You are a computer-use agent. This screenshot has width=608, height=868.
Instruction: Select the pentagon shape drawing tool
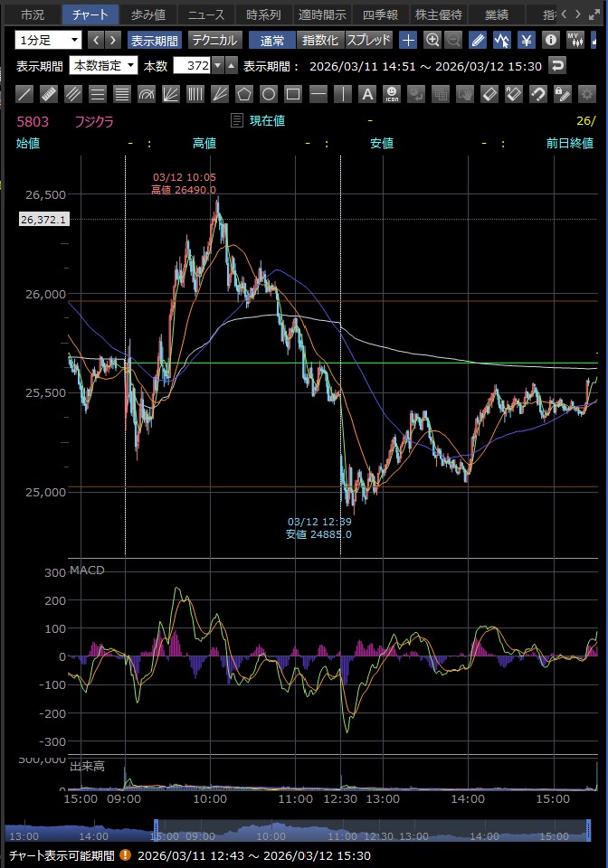pos(243,94)
